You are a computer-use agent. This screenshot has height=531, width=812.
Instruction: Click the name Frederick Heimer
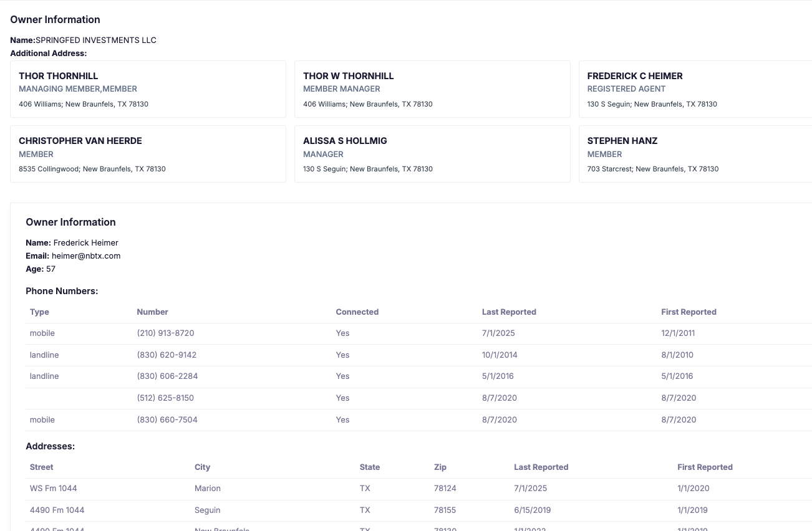86,242
